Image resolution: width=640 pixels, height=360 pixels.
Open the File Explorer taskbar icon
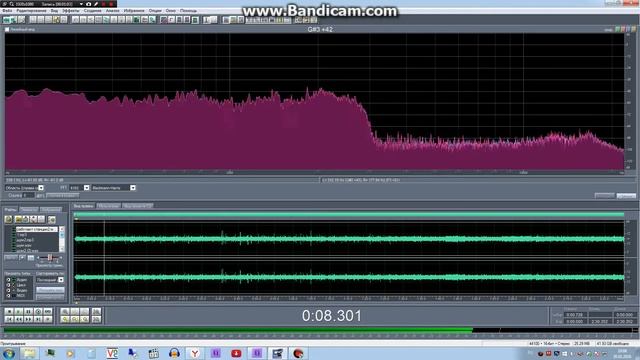[29, 353]
